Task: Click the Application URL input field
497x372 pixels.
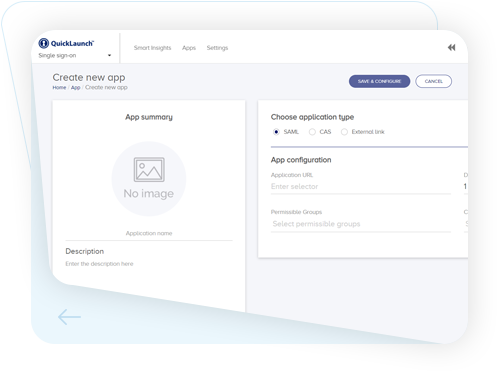Action: click(x=361, y=187)
